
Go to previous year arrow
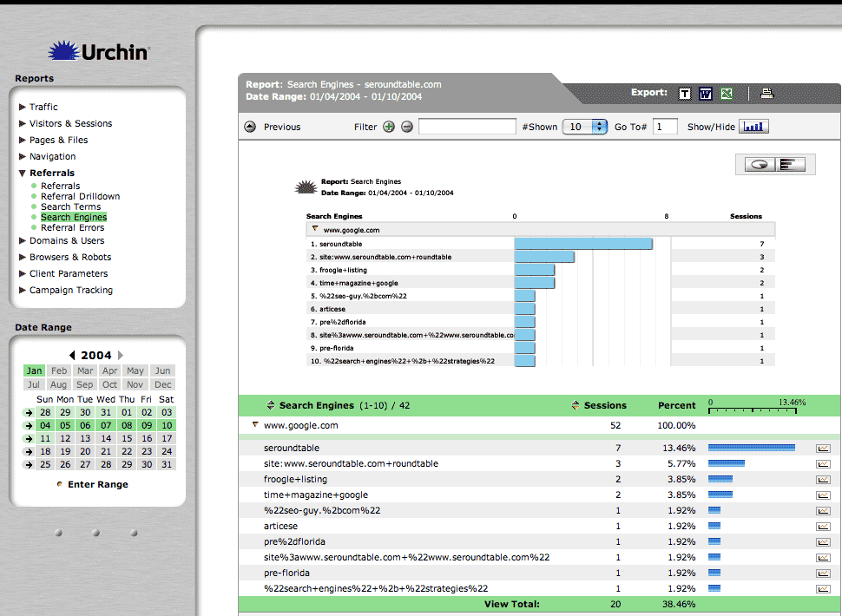pyautogui.click(x=72, y=355)
